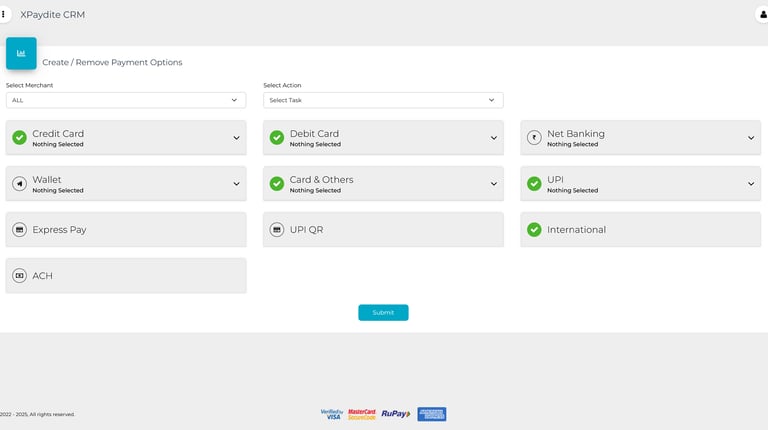The image size is (768, 430).
Task: Click Nothing Selected under UPI
Action: (x=573, y=191)
